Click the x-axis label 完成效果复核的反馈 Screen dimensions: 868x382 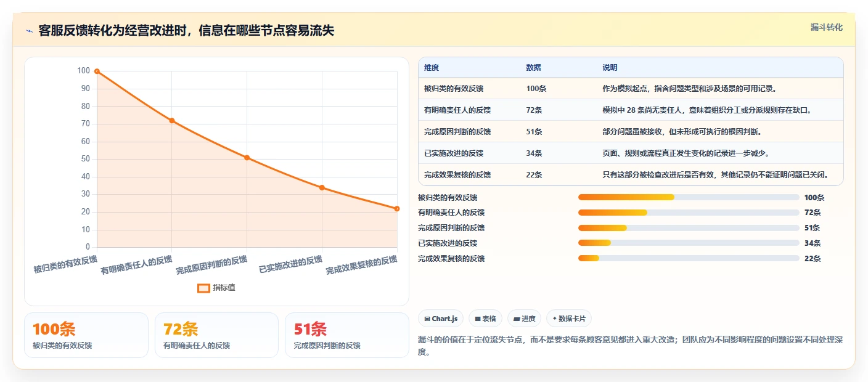(x=361, y=266)
